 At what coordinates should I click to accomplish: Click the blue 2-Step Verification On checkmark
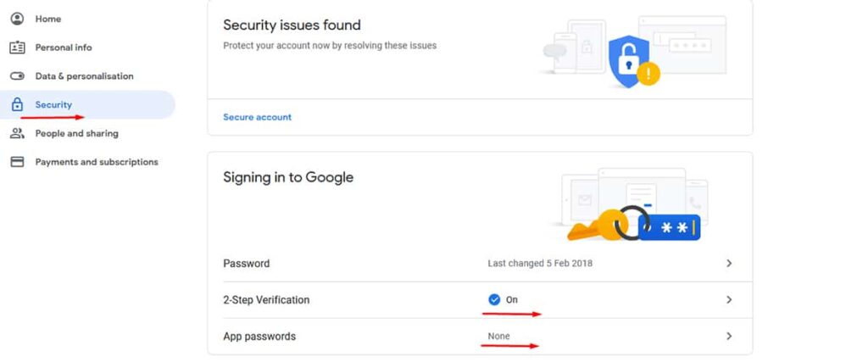coord(494,300)
